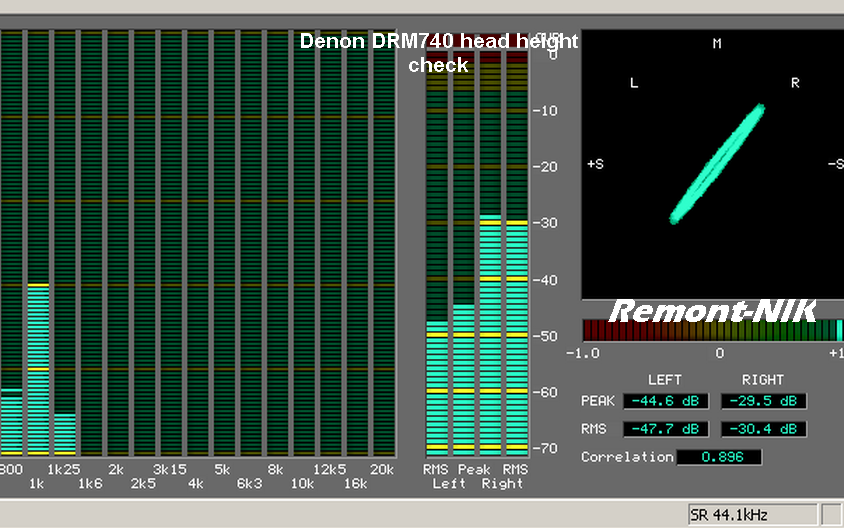Click the +S label on the vectorscope

point(595,163)
